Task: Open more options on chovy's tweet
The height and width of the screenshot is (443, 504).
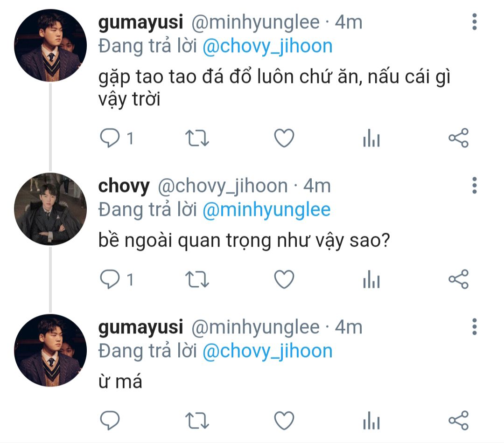Action: point(475,185)
